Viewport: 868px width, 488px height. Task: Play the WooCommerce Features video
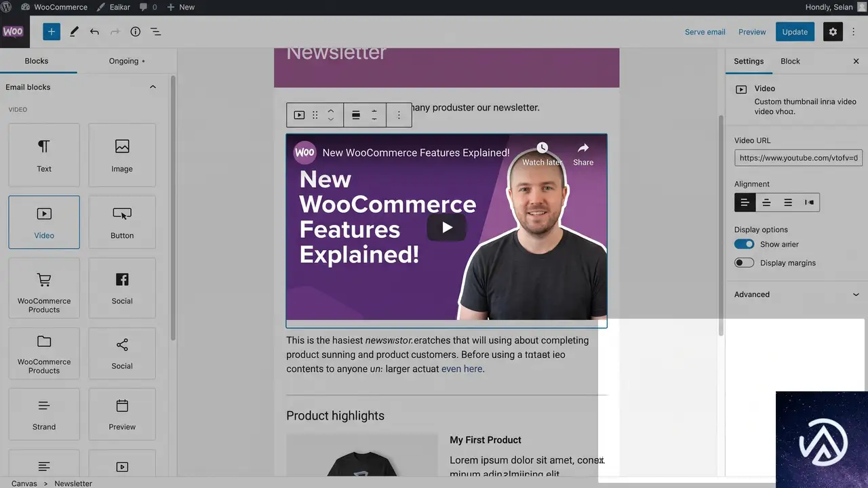point(446,228)
